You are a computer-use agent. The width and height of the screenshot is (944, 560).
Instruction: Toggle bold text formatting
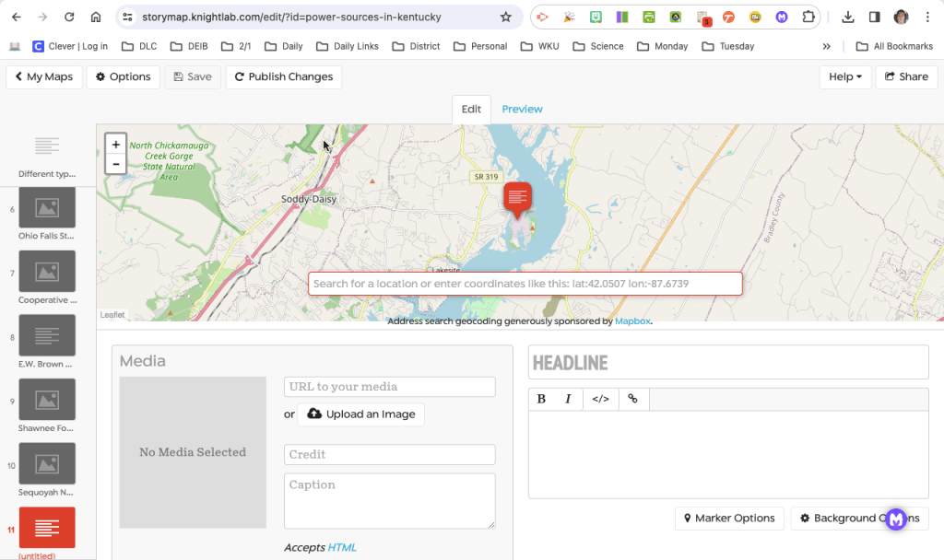pos(541,399)
